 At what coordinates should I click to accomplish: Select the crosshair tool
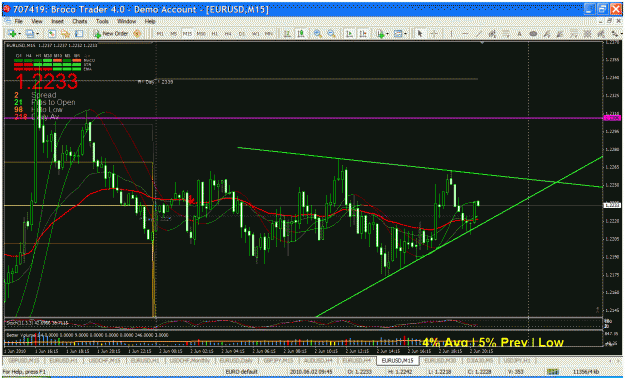click(434, 34)
